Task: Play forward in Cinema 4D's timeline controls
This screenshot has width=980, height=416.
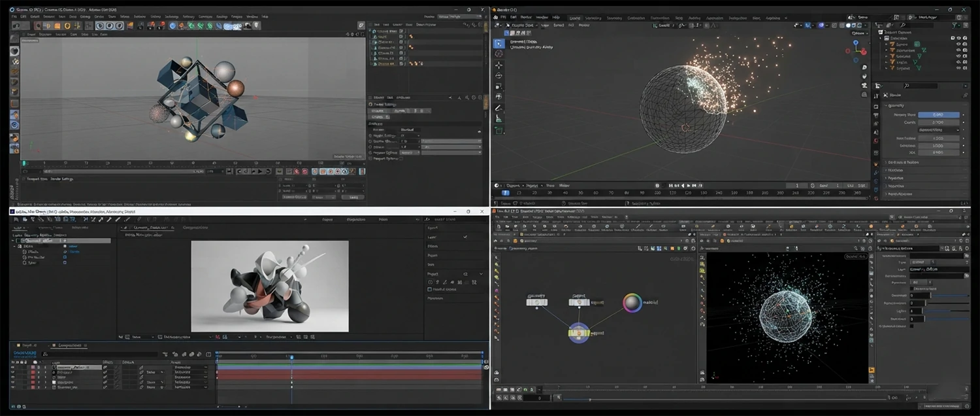Action: pyautogui.click(x=260, y=171)
